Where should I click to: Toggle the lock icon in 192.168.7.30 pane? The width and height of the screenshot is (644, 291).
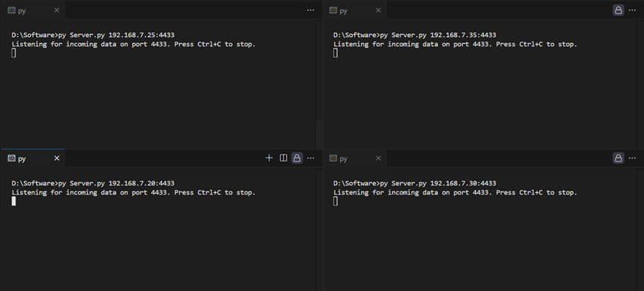618,157
